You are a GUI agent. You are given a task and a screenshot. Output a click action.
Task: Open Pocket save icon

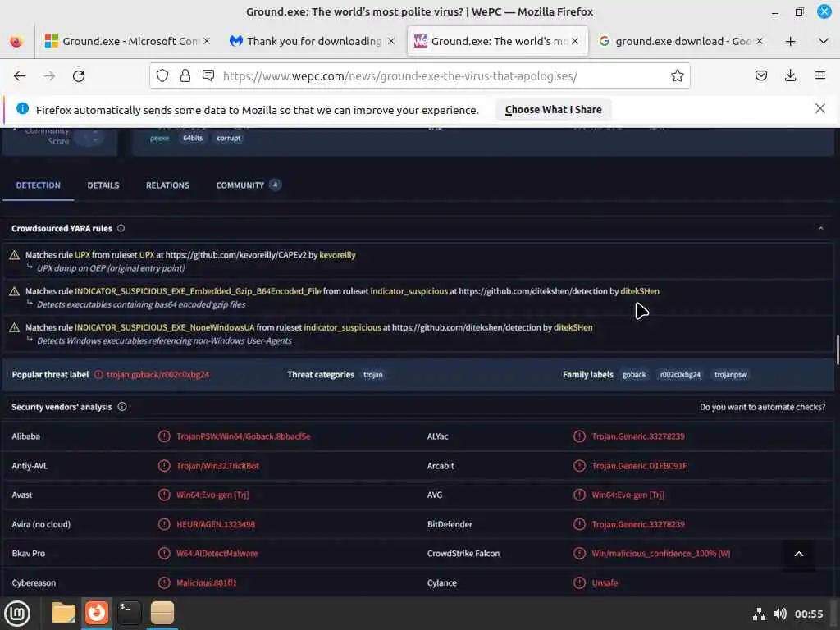click(x=761, y=76)
